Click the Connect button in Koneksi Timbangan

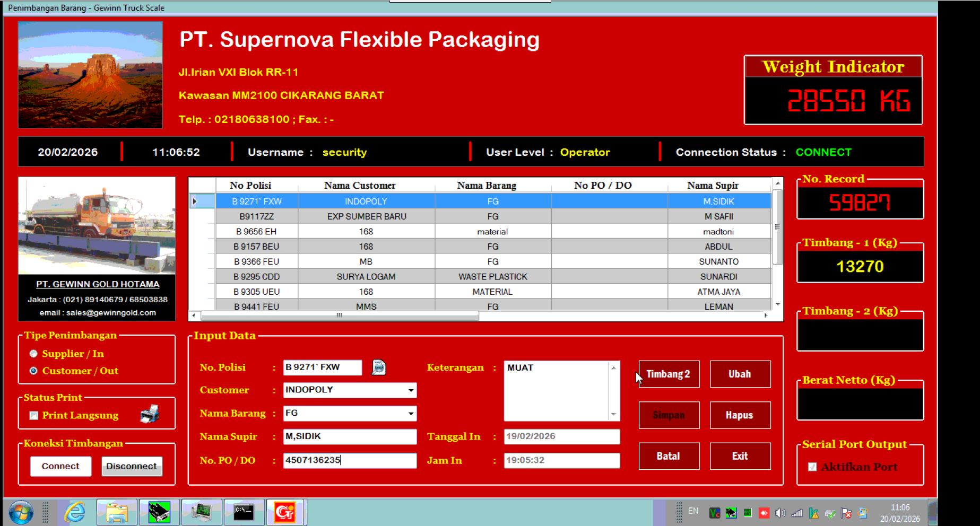60,466
